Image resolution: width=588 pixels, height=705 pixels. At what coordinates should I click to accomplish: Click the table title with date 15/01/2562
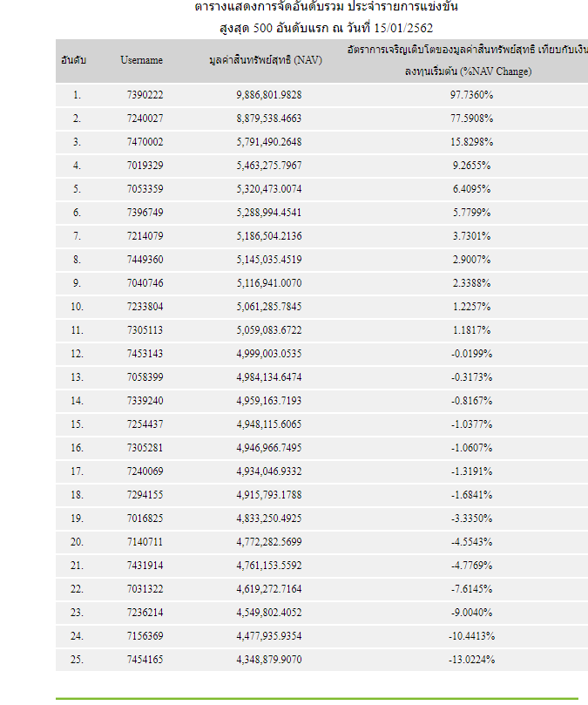(x=327, y=27)
